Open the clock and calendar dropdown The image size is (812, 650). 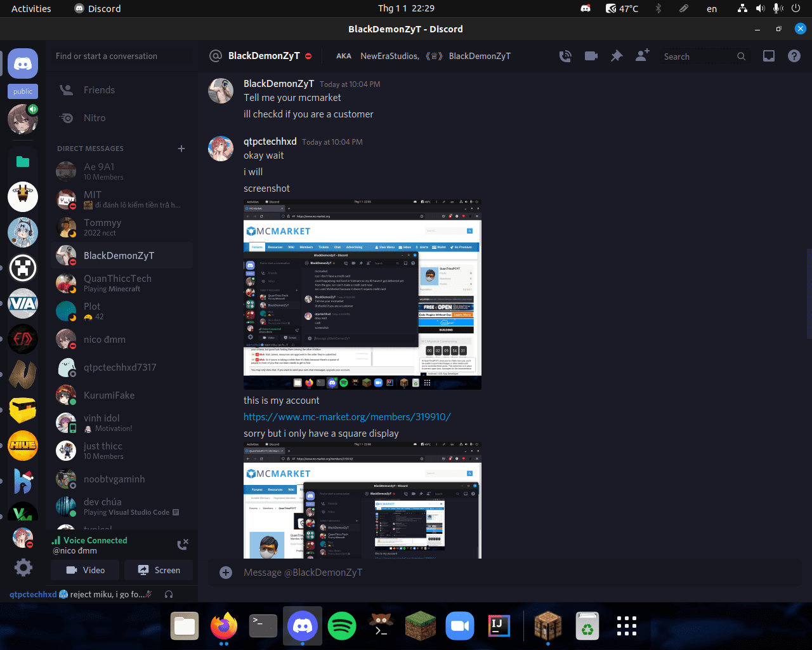click(406, 8)
